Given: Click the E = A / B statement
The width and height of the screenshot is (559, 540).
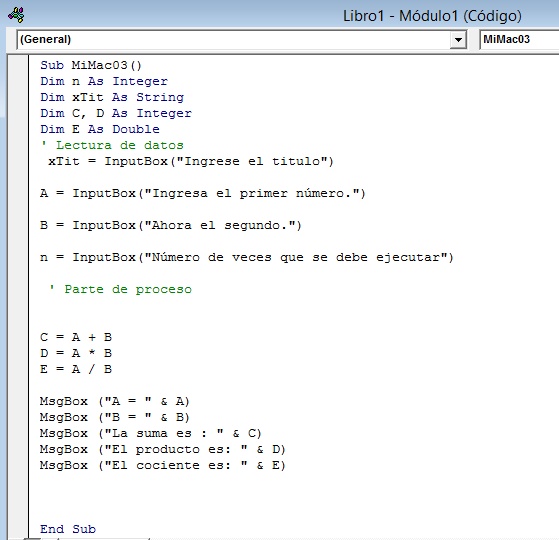Looking at the screenshot, I should tap(76, 369).
